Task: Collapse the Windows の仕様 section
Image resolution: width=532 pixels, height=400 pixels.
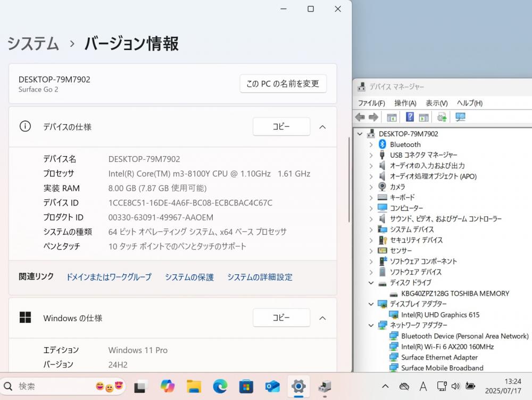Action: click(323, 318)
